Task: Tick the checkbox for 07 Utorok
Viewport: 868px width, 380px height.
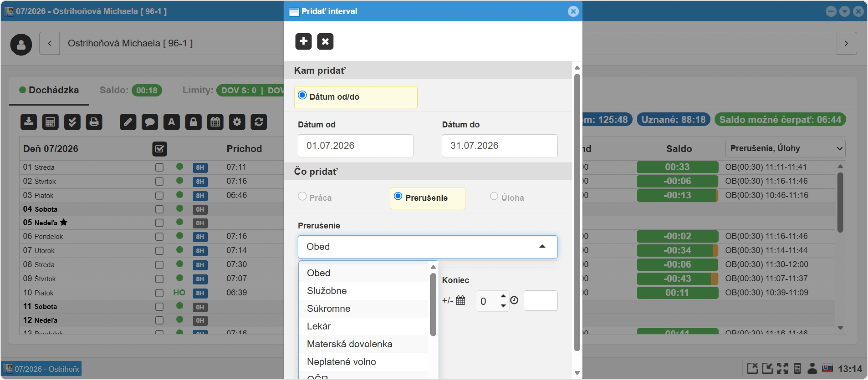Action: pyautogui.click(x=159, y=251)
